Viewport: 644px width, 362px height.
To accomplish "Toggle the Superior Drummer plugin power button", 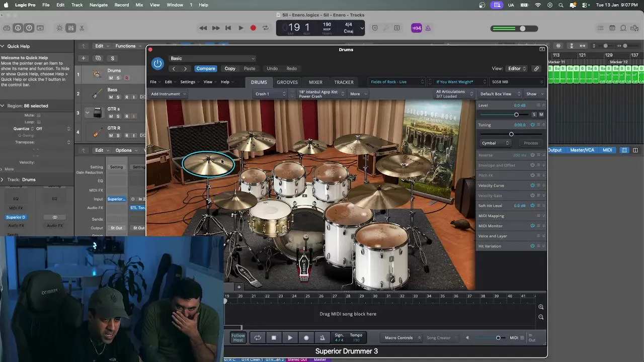I will click(x=157, y=63).
